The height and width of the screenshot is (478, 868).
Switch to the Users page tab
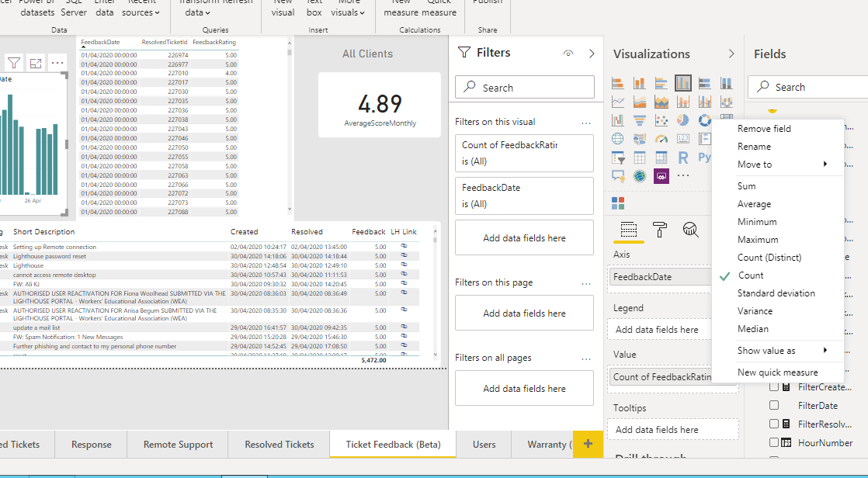pos(484,445)
